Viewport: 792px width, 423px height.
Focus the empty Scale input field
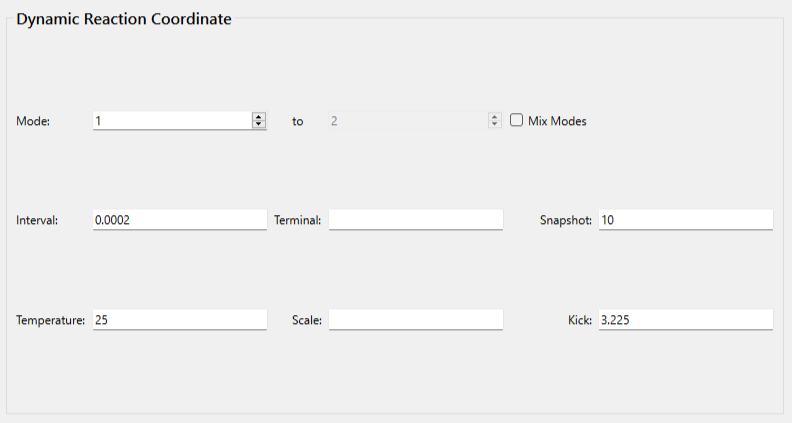coord(415,320)
